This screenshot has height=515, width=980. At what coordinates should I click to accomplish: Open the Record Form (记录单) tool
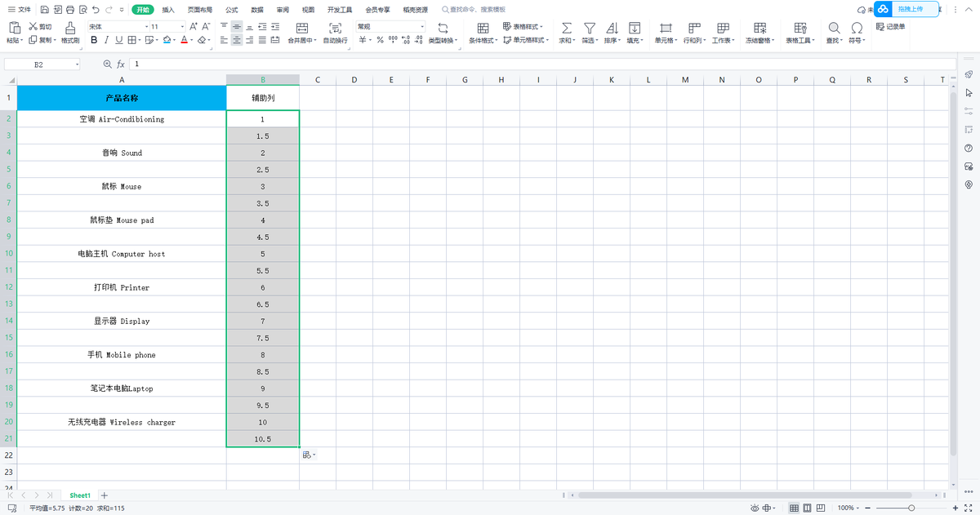point(890,26)
